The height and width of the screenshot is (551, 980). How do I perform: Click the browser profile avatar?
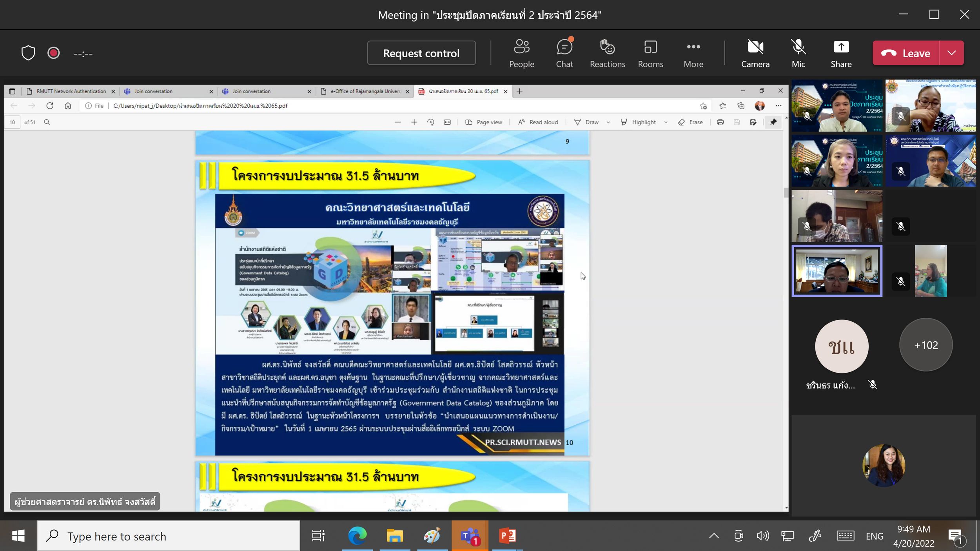760,106
